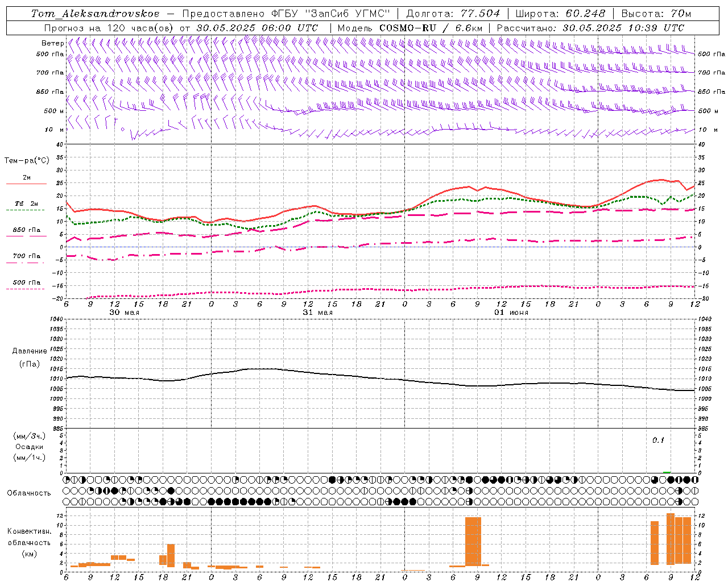Viewport: 728px width, 582px height.
Task: Click the 31 мая date label
Action: 317,313
